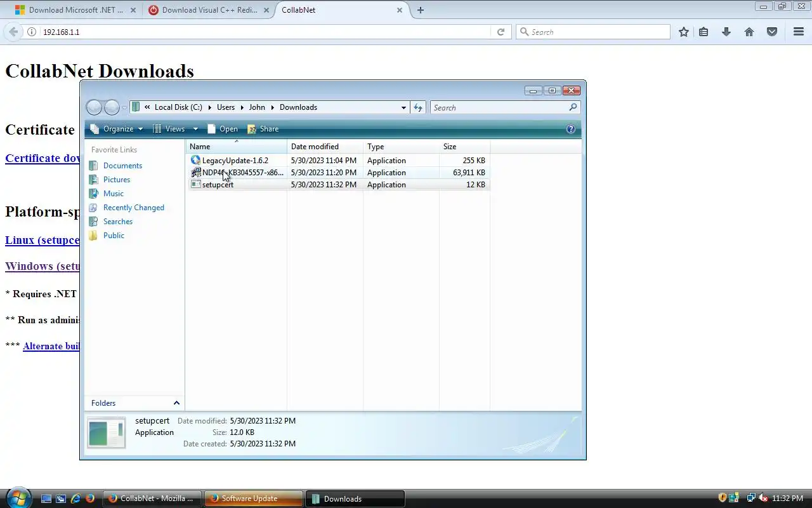The width and height of the screenshot is (812, 508).
Task: Click the taskbar clock 11:32 PM
Action: pos(788,498)
